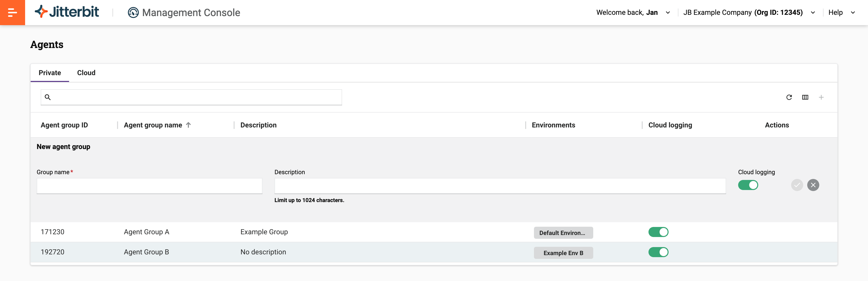Click the Environments column header
Viewport: 868px width, 281px height.
tap(553, 125)
